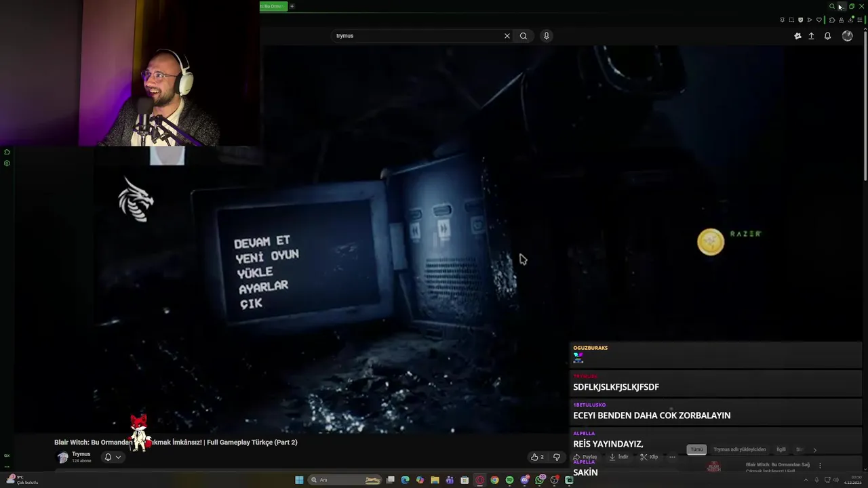Advance filter chips with right chevron
This screenshot has width=868, height=488.
[x=815, y=450]
